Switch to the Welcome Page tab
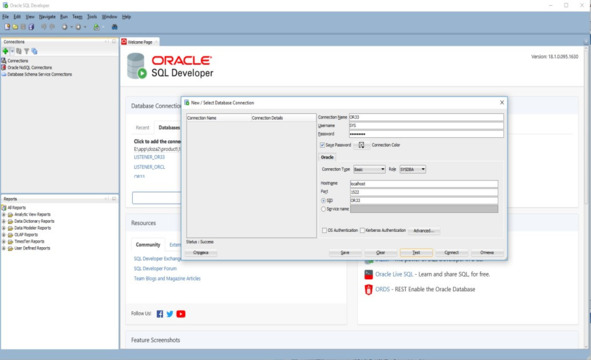Viewport: 591px width, 360px height. tap(140, 42)
